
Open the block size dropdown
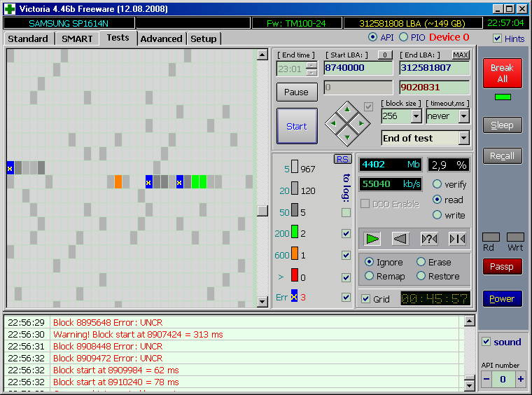pos(416,116)
